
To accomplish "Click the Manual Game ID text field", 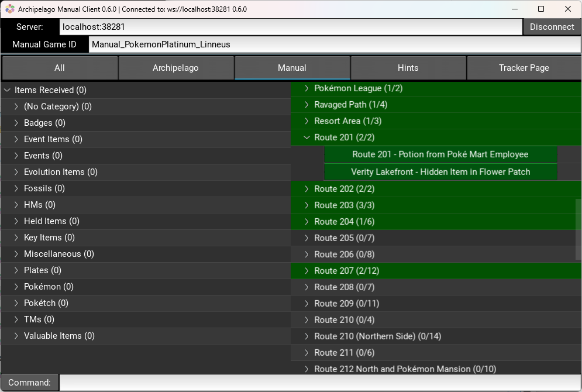I will [335, 44].
